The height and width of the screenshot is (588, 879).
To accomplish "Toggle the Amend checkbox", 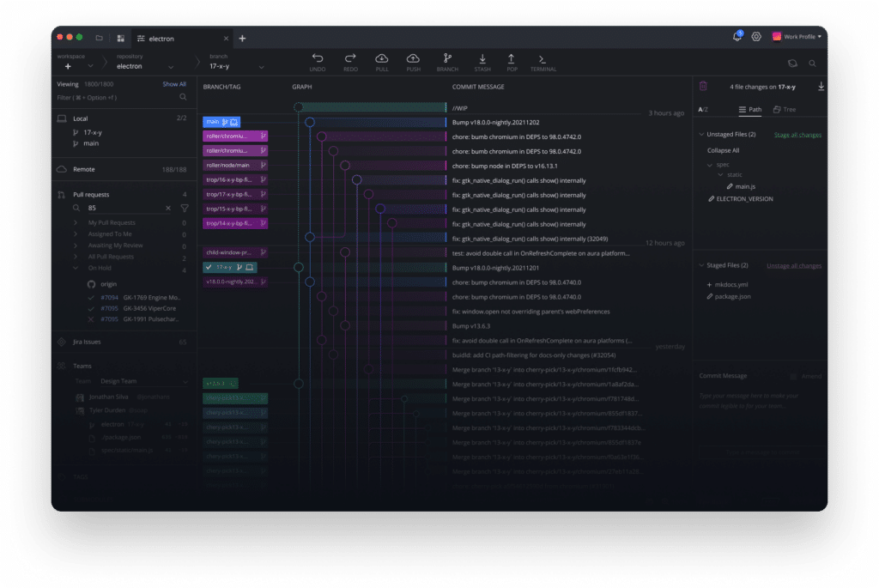I will tap(793, 376).
